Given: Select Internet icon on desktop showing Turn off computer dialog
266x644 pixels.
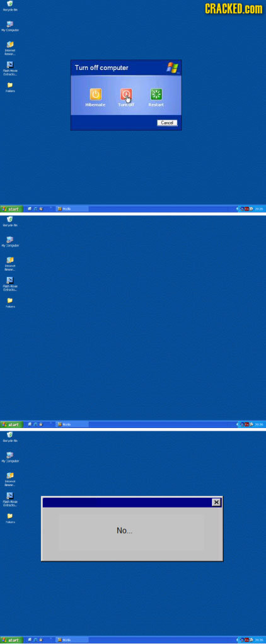Looking at the screenshot, I should click(x=9, y=48).
